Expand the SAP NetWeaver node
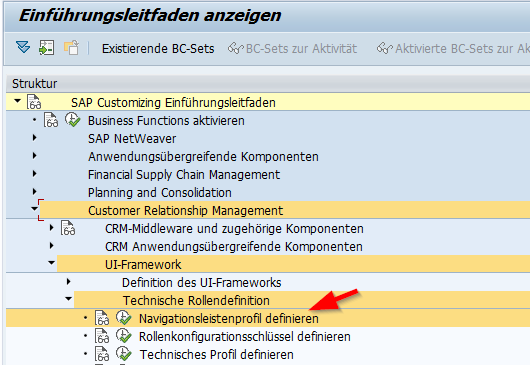530x365 pixels. [x=34, y=138]
